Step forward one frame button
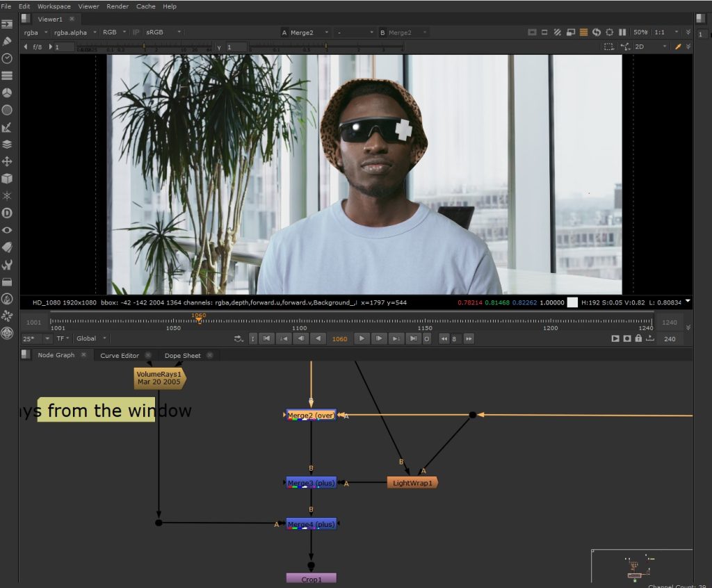 379,338
